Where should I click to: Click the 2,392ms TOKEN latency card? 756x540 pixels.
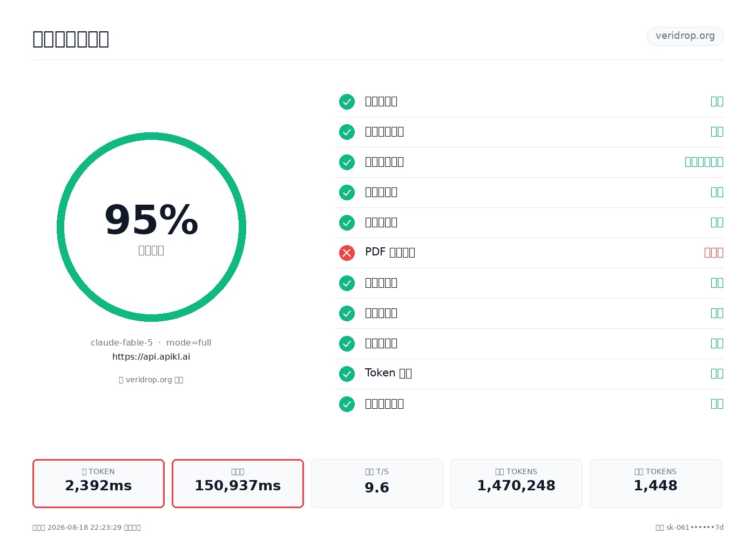(x=98, y=483)
